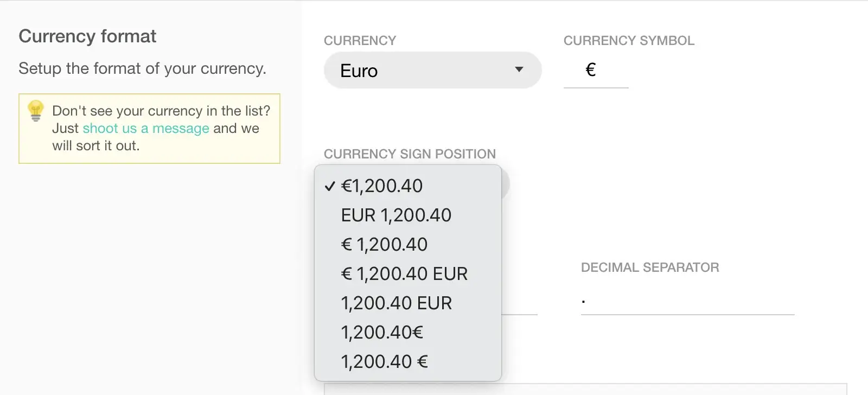Open the Euro currency dropdown

coord(432,70)
